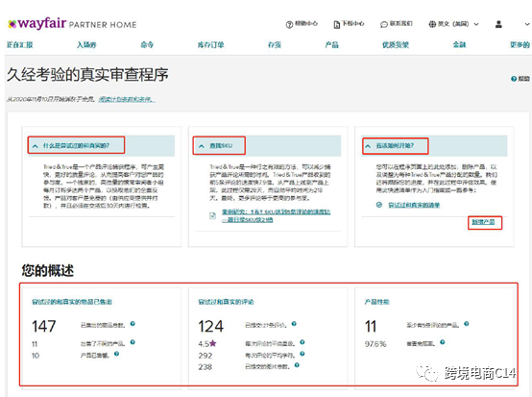Open the 库存订单 navigation menu
Image resolution: width=532 pixels, height=397 pixels.
[x=210, y=45]
